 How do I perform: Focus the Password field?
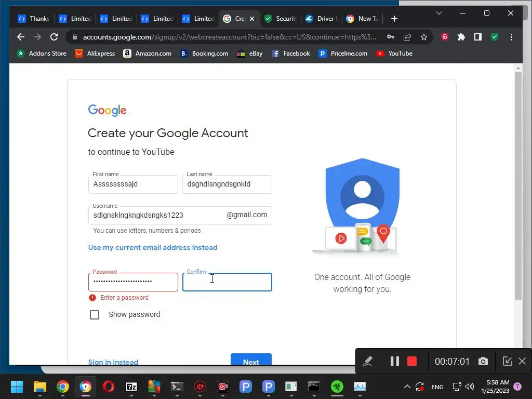pos(133,282)
